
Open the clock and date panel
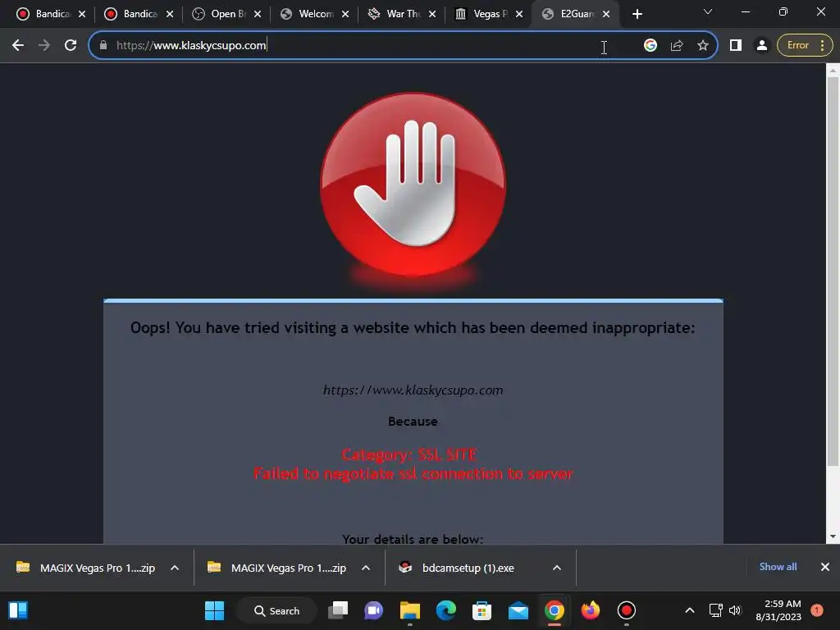(778, 610)
